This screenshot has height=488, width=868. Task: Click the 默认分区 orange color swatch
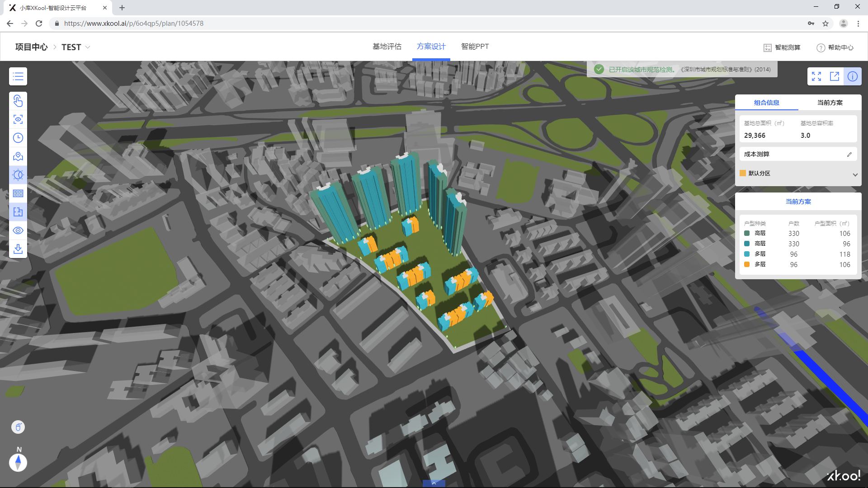coord(743,173)
